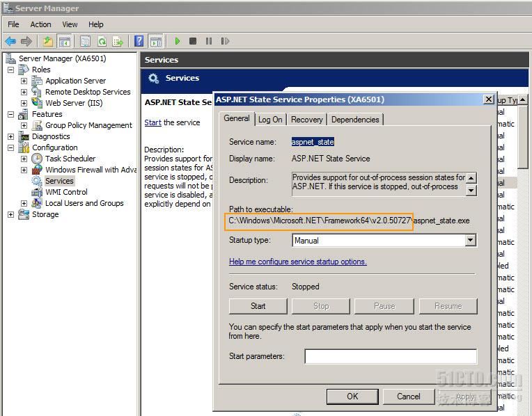
Task: Collapse the Configuration tree node
Action: point(11,147)
